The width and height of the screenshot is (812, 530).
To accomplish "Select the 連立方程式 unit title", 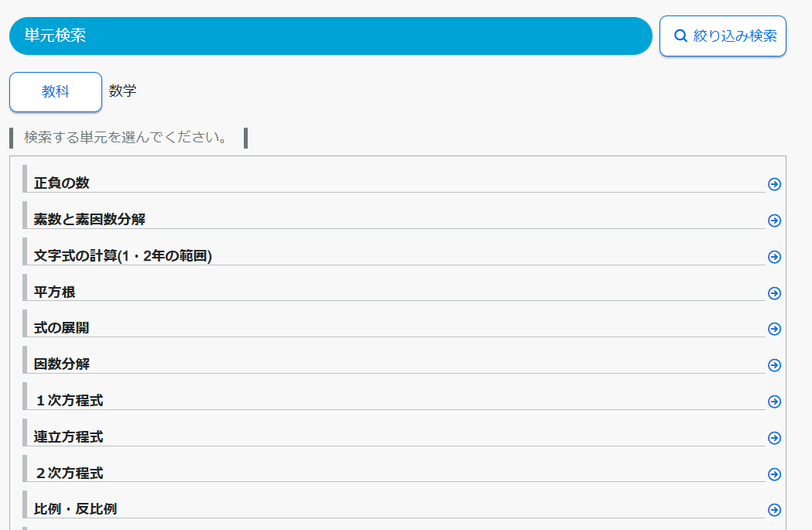I will point(69,437).
